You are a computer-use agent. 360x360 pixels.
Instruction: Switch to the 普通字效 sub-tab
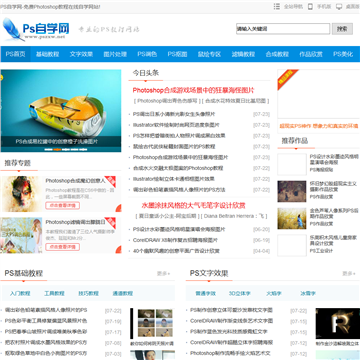coord(206,293)
